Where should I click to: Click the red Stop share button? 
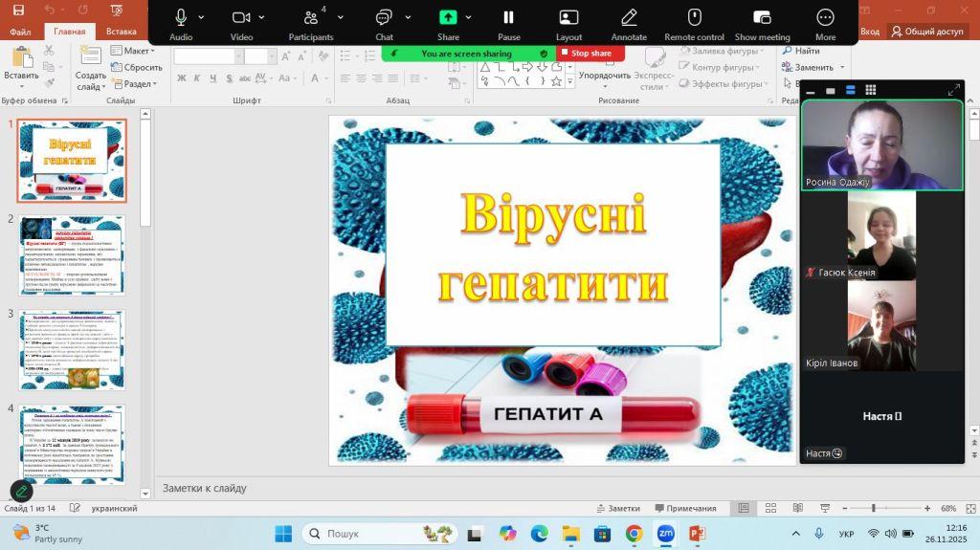[590, 54]
